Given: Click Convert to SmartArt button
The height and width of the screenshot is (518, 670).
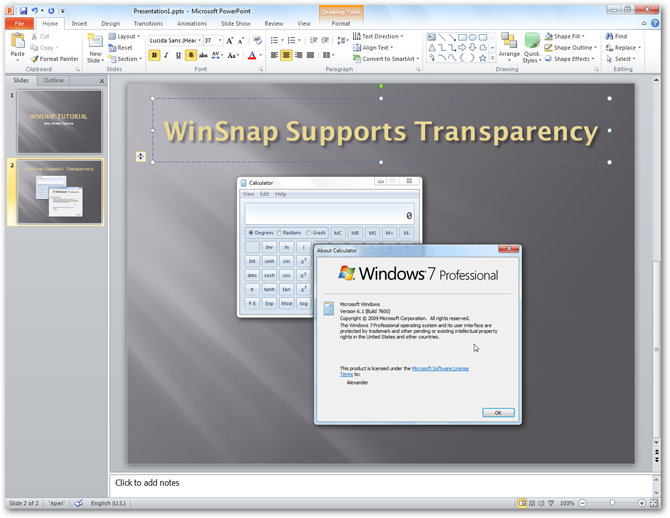Looking at the screenshot, I should coord(386,59).
